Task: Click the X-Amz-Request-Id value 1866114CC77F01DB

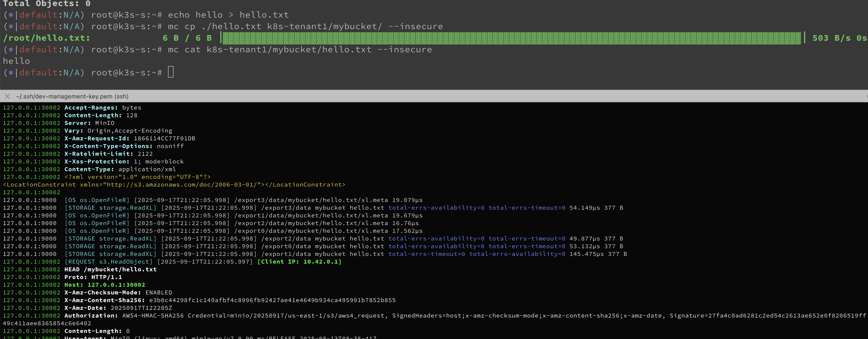Action: point(164,138)
